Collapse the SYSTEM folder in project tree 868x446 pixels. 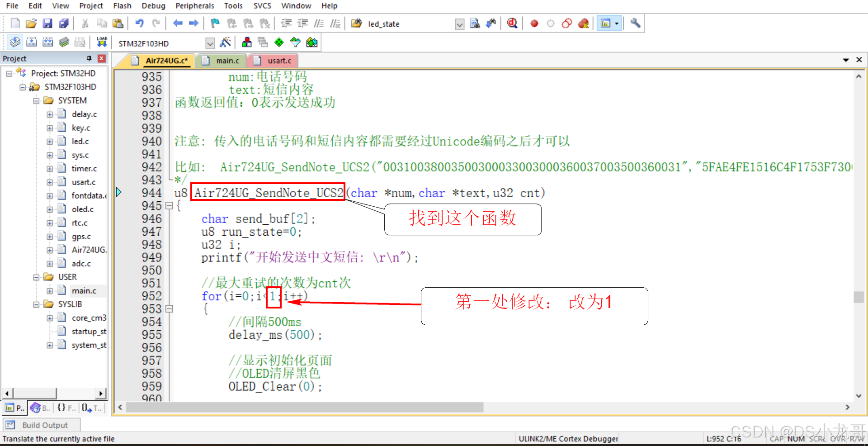tap(36, 101)
